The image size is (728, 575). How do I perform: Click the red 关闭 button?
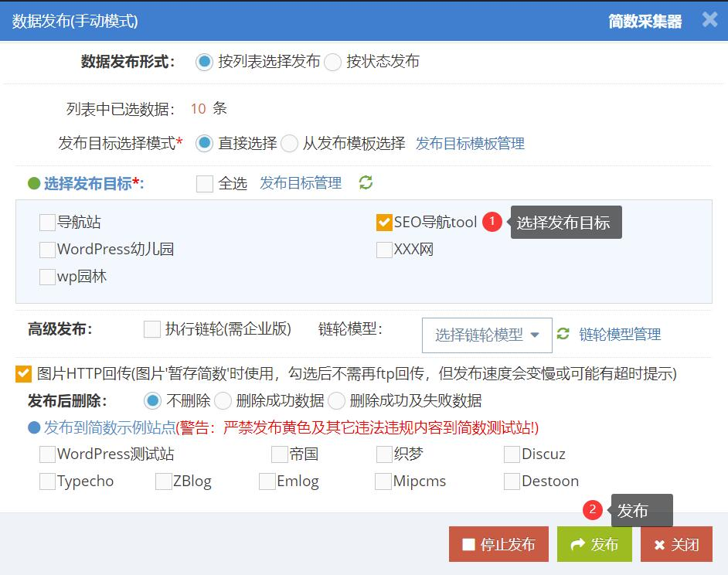point(676,544)
